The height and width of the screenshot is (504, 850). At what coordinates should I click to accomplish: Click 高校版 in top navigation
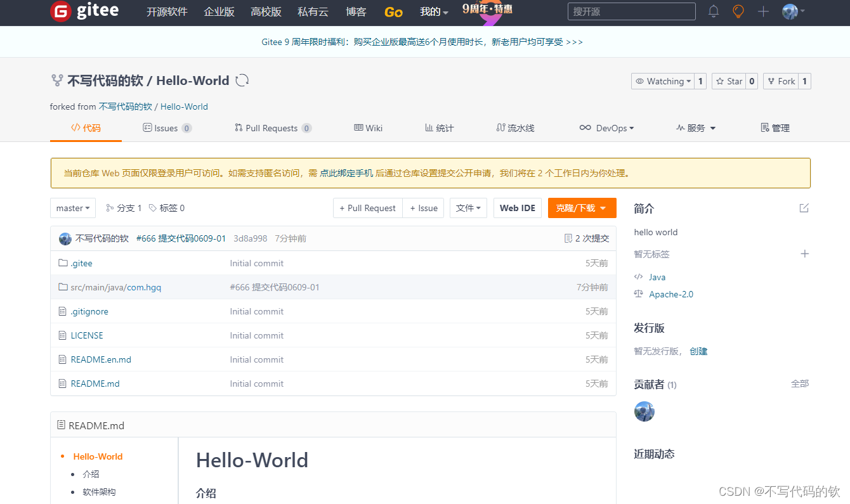pyautogui.click(x=266, y=12)
